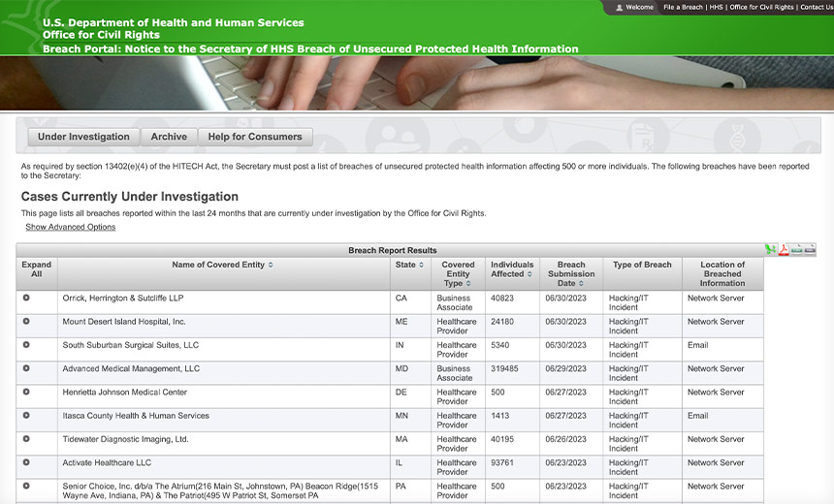Expand Itasca County Health & Human Services row
This screenshot has height=504, width=834.
point(26,415)
